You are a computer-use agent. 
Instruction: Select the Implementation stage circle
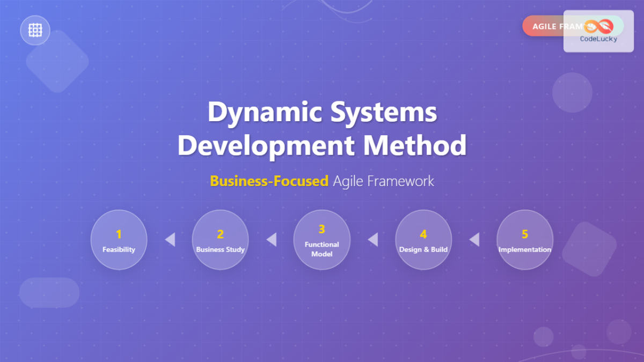pyautogui.click(x=525, y=240)
